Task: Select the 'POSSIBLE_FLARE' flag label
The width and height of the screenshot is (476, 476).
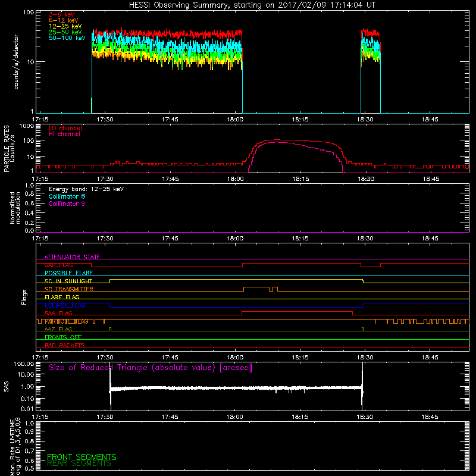Action: 68,273
